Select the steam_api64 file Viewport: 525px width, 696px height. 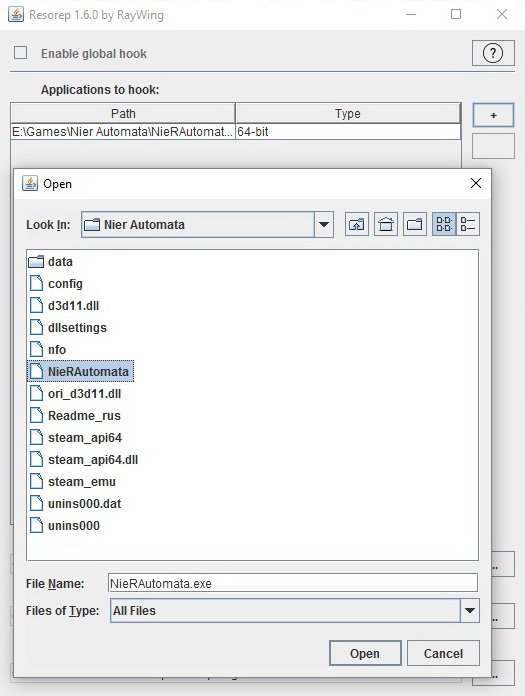tap(75, 438)
